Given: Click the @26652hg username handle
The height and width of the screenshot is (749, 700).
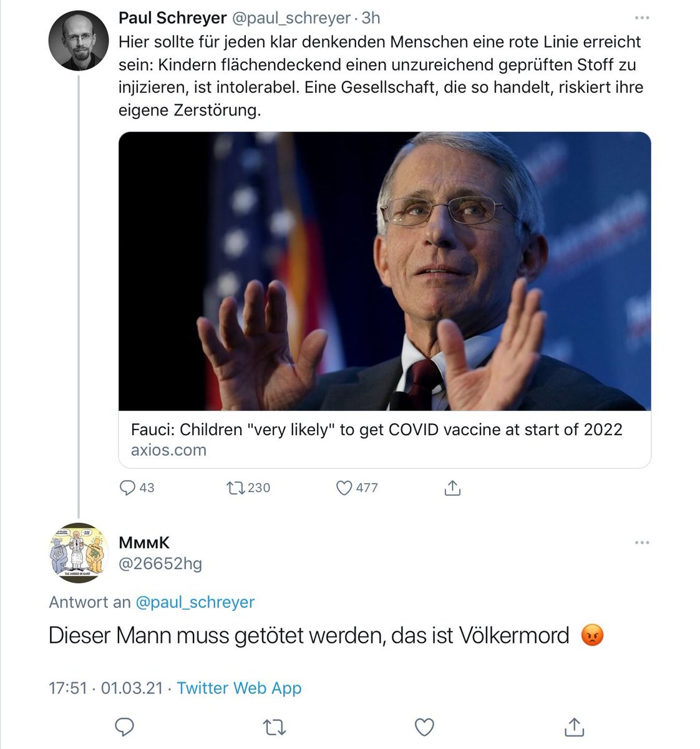Looking at the screenshot, I should pyautogui.click(x=160, y=563).
